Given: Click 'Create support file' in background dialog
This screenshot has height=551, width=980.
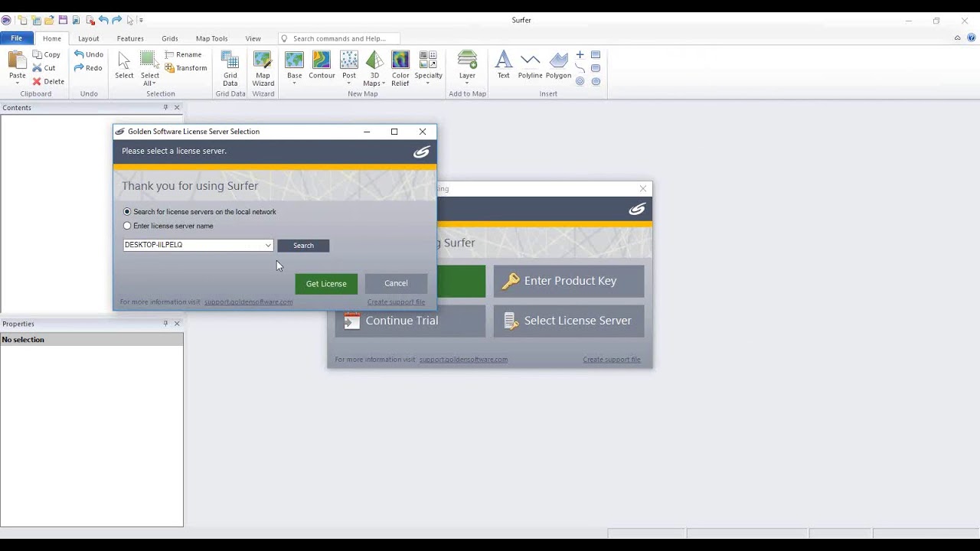Looking at the screenshot, I should (x=612, y=359).
